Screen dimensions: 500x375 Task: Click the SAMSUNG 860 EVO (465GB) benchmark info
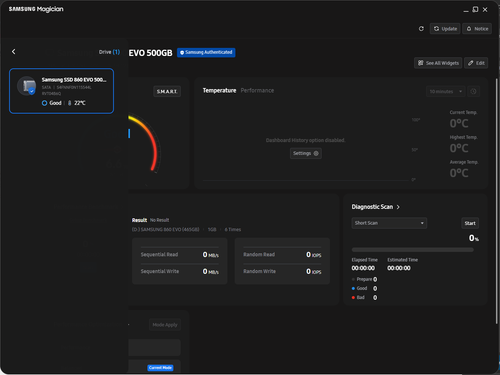pos(166,230)
